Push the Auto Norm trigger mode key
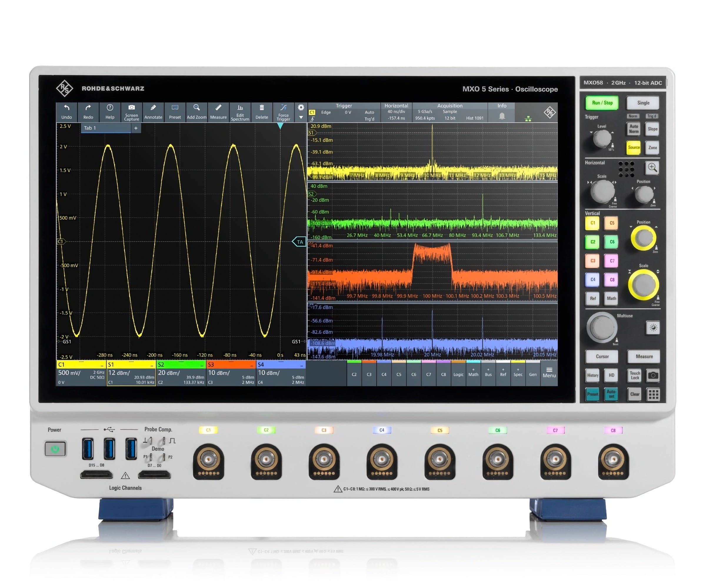Image resolution: width=706 pixels, height=588 pixels. 633,129
